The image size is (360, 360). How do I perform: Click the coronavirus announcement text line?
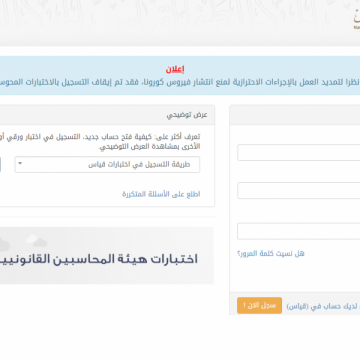click(180, 82)
